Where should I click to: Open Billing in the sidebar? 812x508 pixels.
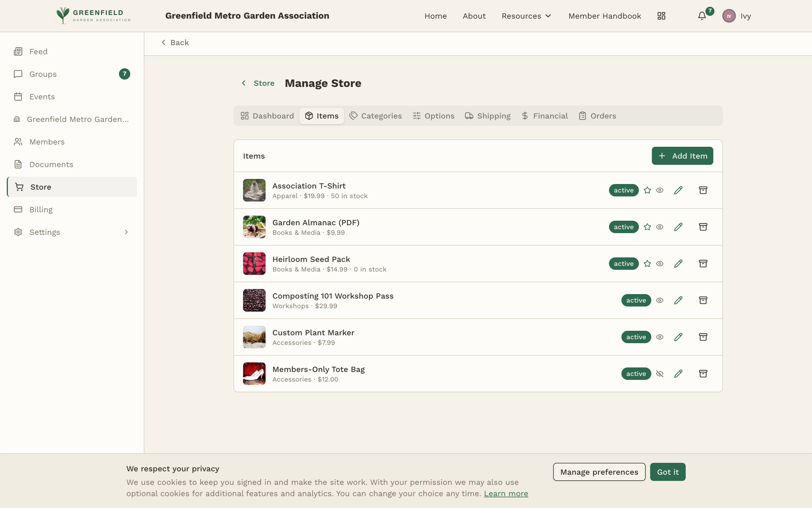[72, 209]
